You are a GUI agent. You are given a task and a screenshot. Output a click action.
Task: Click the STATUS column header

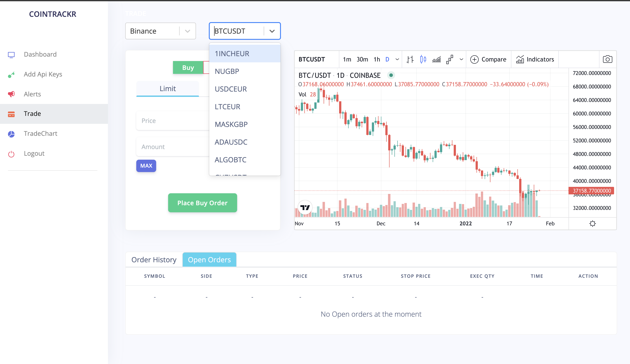coord(353,276)
